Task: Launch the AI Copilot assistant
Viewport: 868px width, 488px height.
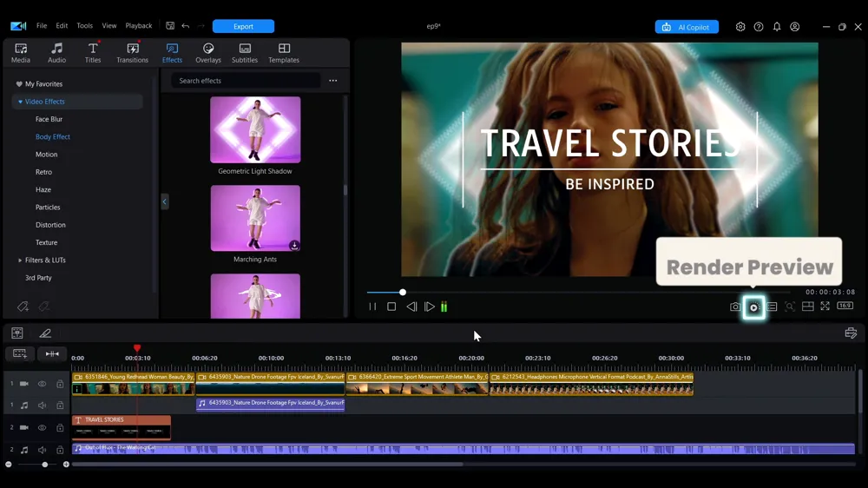Action: click(x=687, y=27)
